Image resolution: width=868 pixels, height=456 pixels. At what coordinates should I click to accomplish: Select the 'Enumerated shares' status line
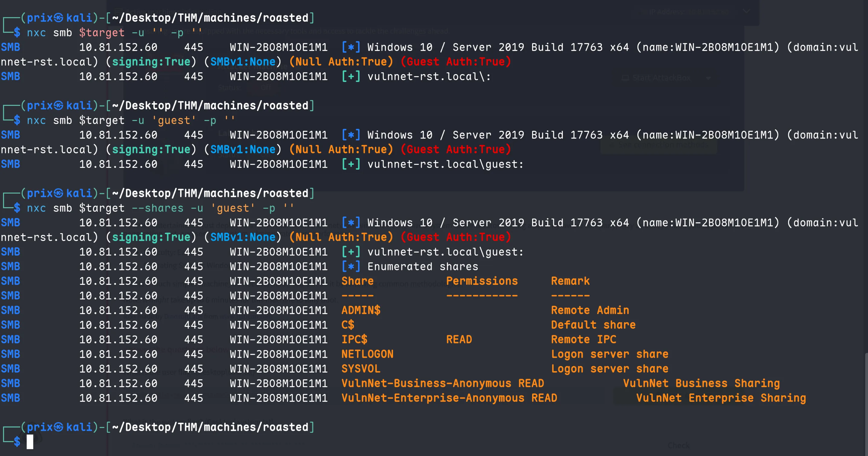pos(423,266)
